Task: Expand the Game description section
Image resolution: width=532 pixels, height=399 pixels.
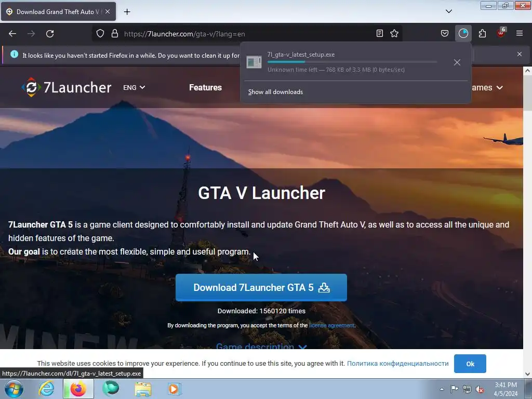Action: 261,346
